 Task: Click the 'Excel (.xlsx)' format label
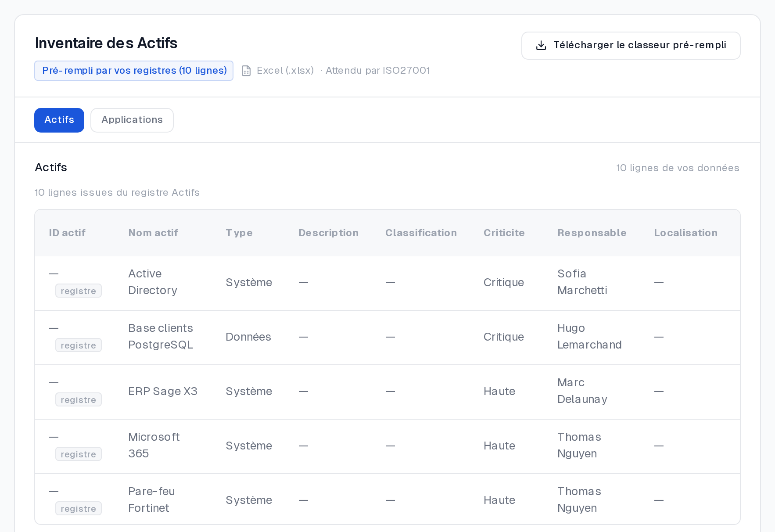pos(285,71)
